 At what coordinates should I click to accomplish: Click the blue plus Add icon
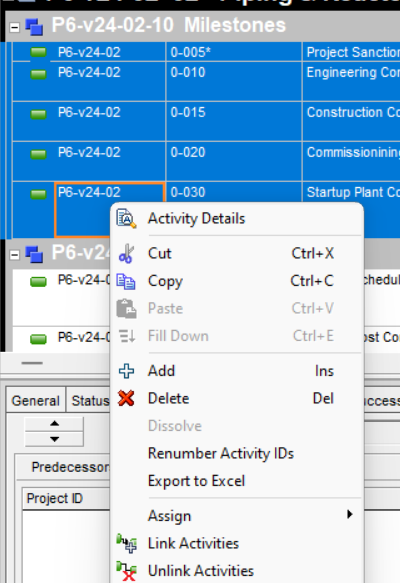126,371
